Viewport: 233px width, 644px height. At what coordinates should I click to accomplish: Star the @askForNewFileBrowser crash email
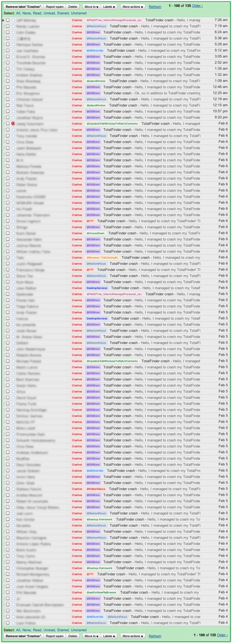point(13,593)
